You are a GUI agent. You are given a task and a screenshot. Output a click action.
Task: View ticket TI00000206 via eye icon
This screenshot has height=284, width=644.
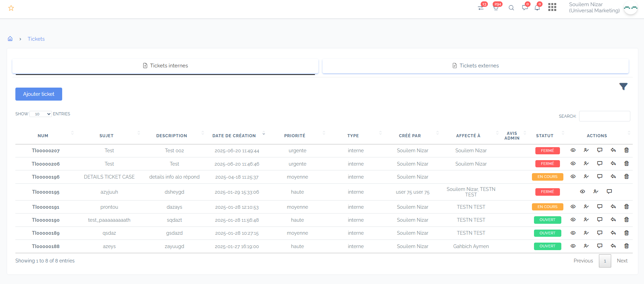tap(573, 164)
